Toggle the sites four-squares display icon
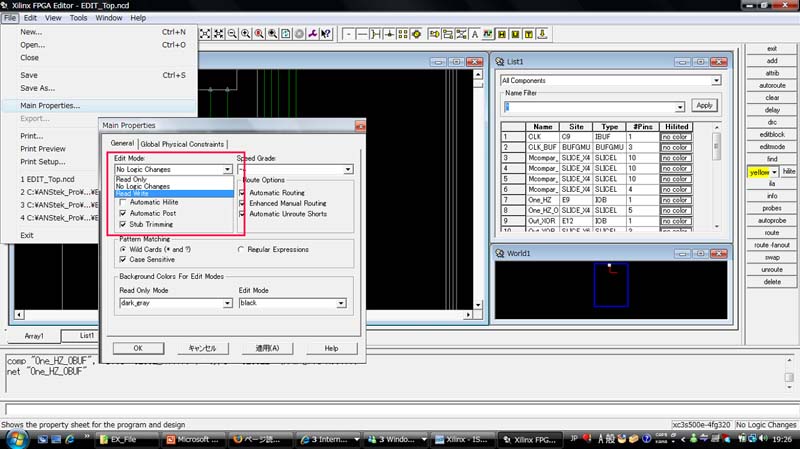The image size is (800, 449). pos(403,34)
